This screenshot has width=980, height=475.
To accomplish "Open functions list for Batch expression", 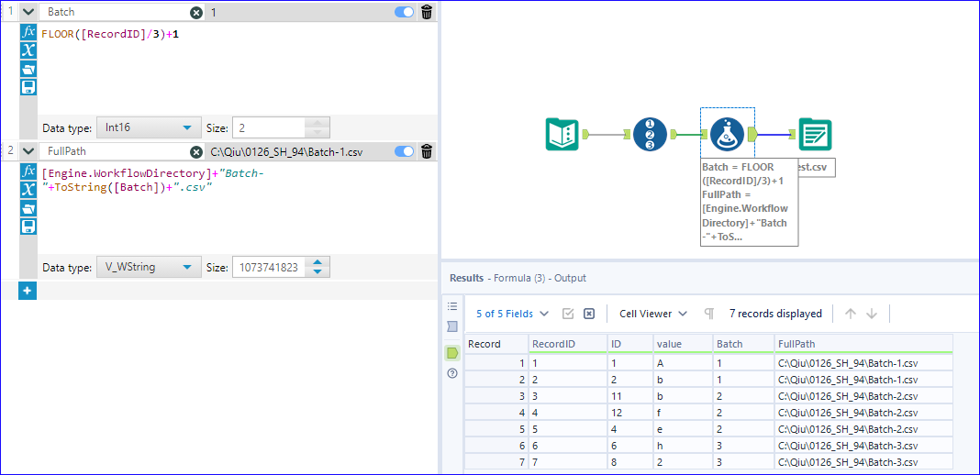I will coord(28,32).
